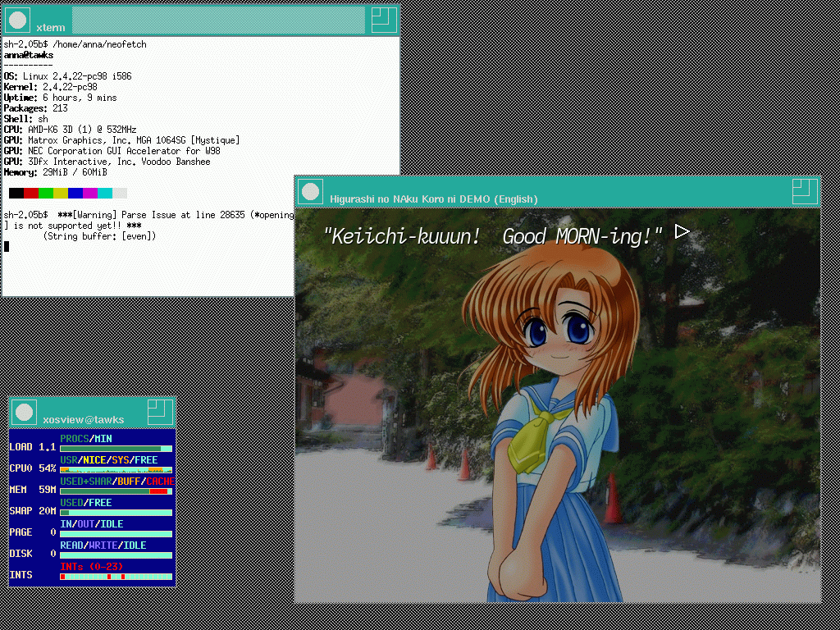Click the xterm title bar
Image resolution: width=840 pixels, height=630 pixels.
pos(201,21)
